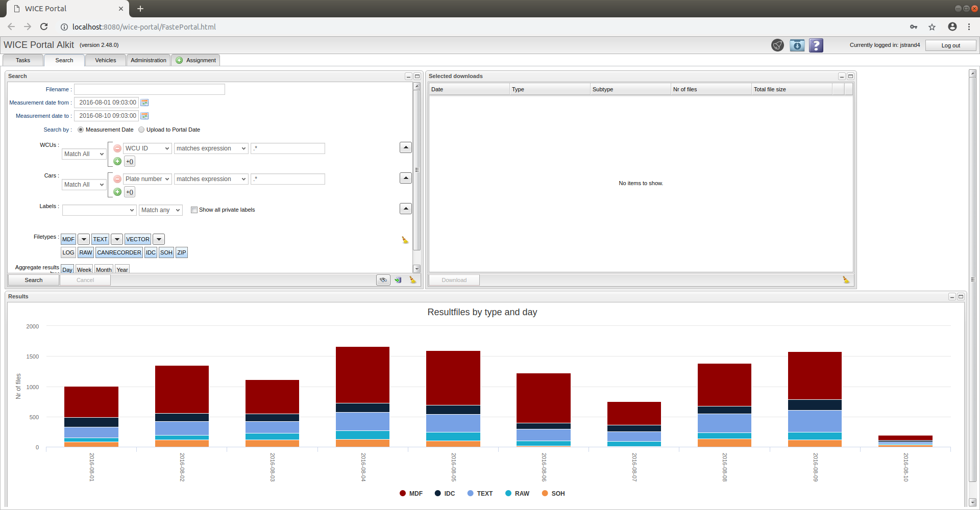This screenshot has width=980, height=510.
Task: Switch to the Vehicles tab
Action: pos(106,60)
